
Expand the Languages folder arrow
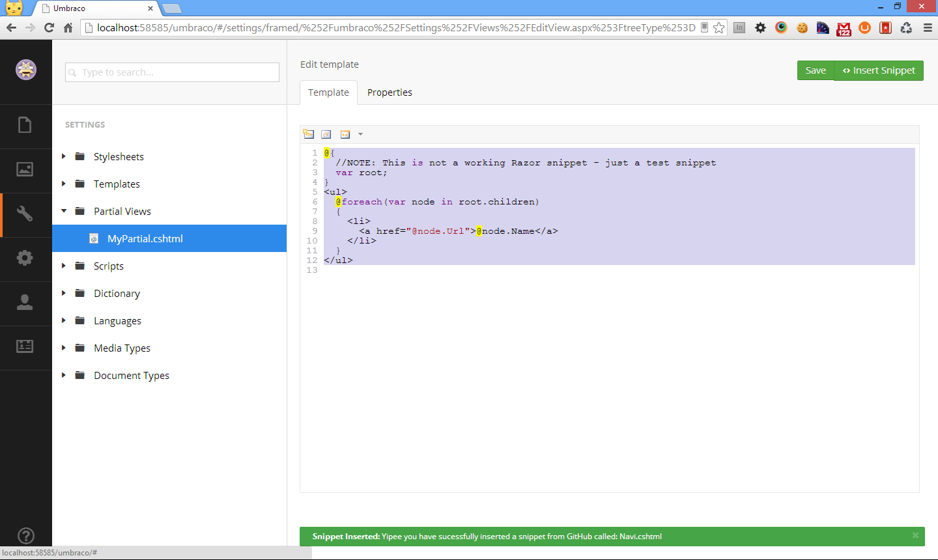coord(64,320)
